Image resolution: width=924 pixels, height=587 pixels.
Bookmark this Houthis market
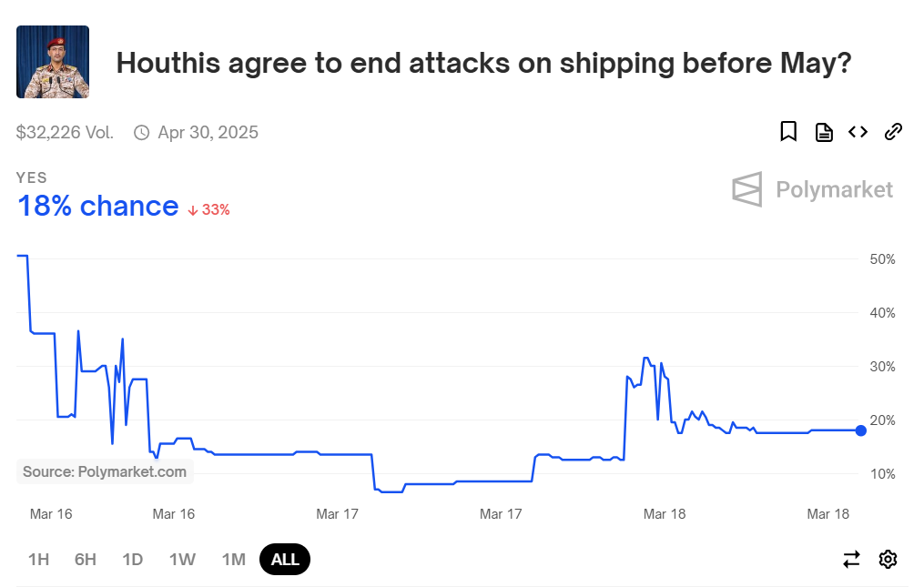click(x=788, y=131)
